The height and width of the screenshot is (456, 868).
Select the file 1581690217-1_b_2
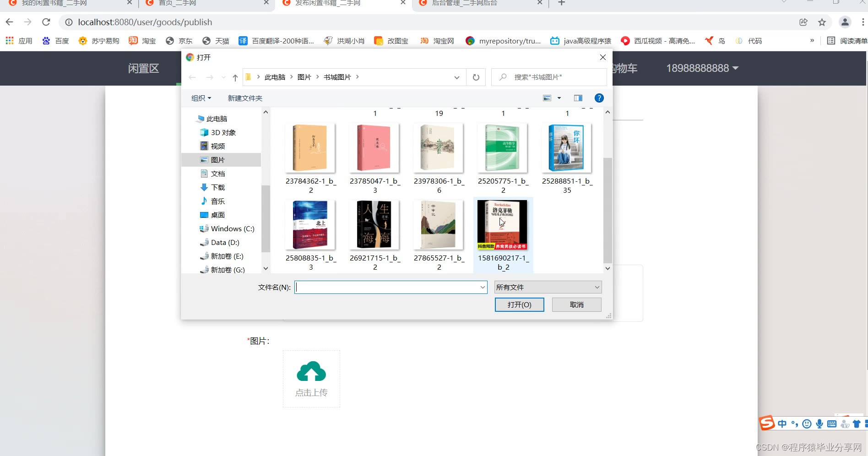pos(503,235)
